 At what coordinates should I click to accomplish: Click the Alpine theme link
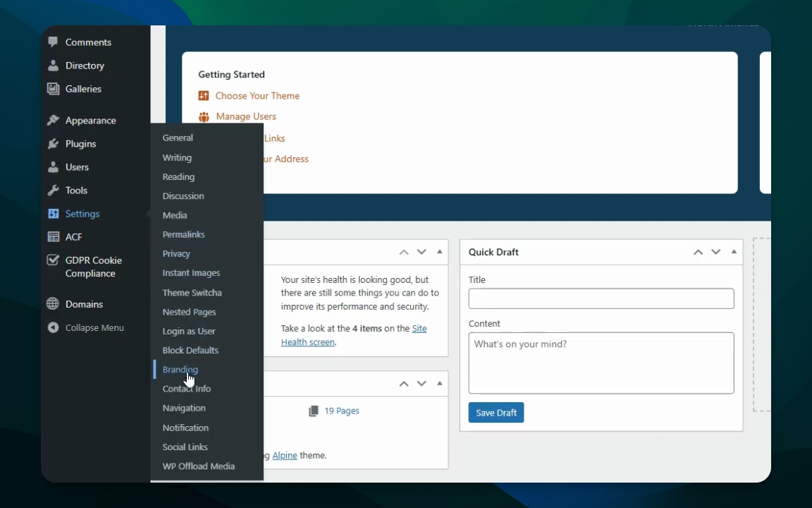pos(285,456)
